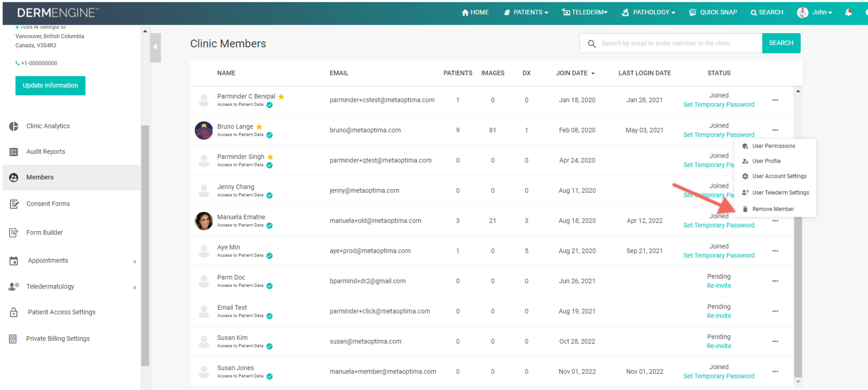Open Audit Reports in the sidebar
Screen dimensions: 868x390
(45, 151)
